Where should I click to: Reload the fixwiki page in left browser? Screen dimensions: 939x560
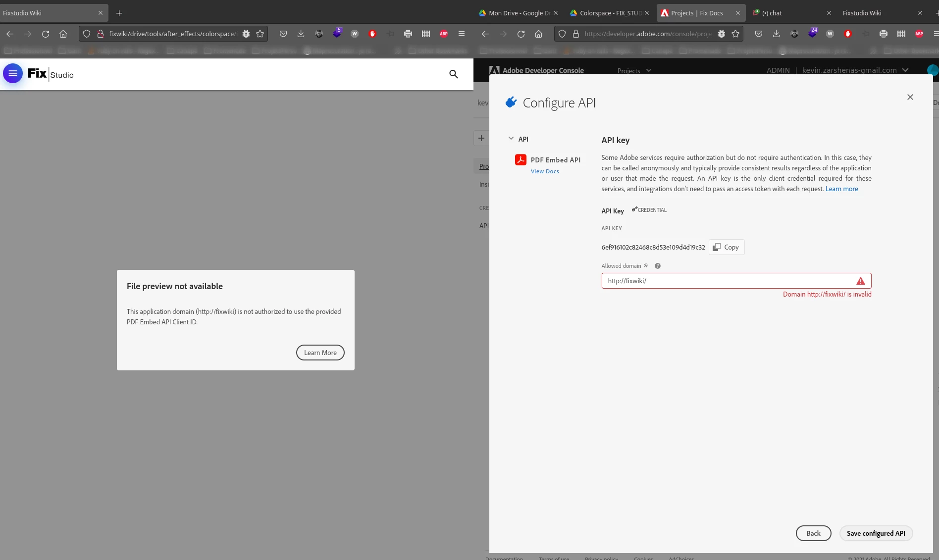(x=46, y=34)
